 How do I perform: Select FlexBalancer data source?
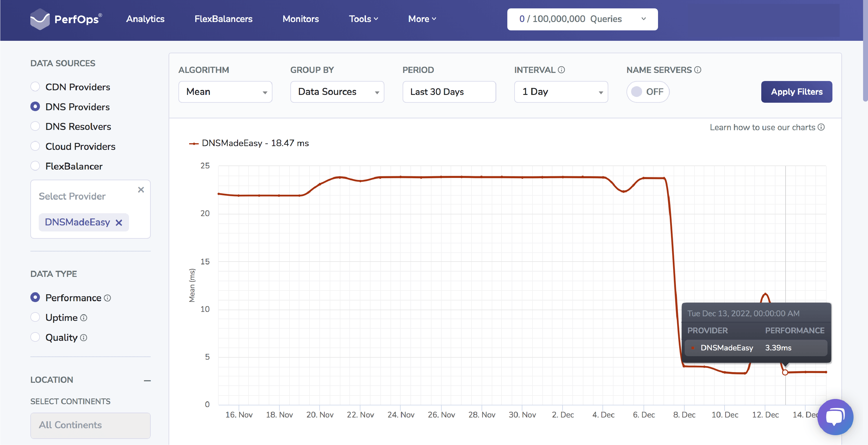35,166
